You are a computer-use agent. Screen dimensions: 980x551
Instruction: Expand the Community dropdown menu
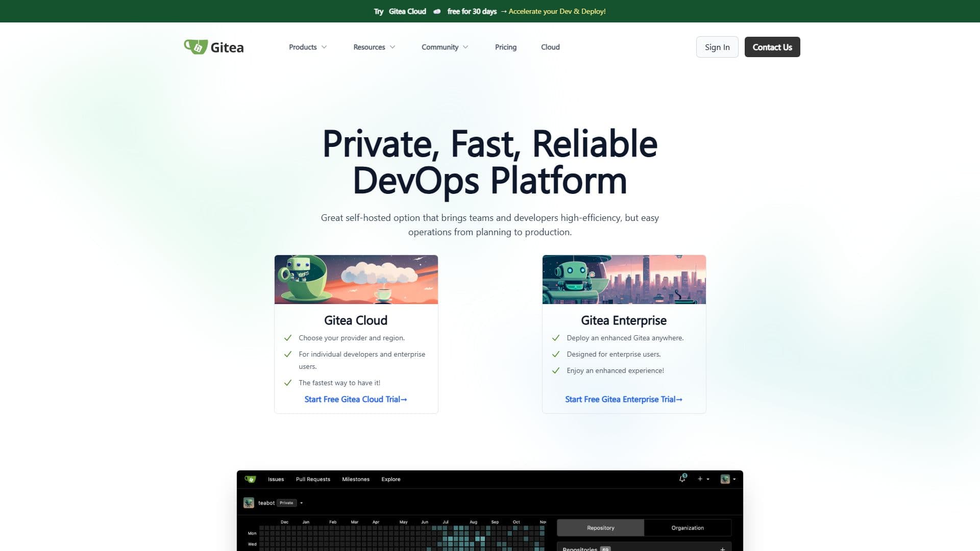coord(445,47)
